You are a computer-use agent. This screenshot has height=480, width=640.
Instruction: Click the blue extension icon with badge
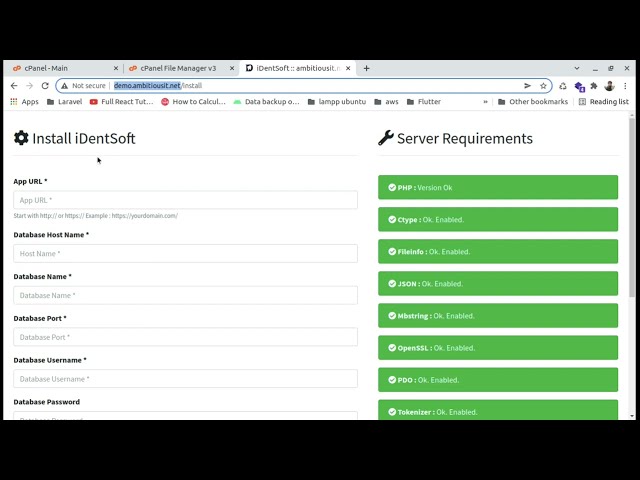pos(579,87)
